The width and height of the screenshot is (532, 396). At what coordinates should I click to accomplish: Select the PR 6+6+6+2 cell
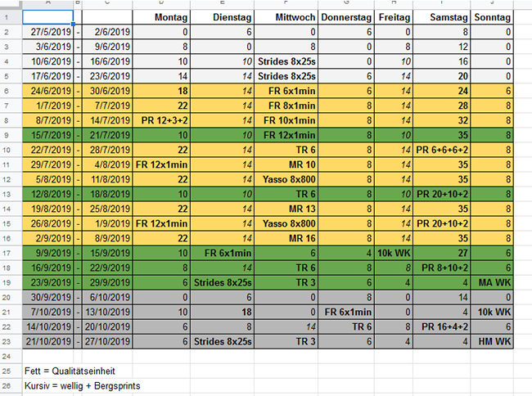coord(443,149)
